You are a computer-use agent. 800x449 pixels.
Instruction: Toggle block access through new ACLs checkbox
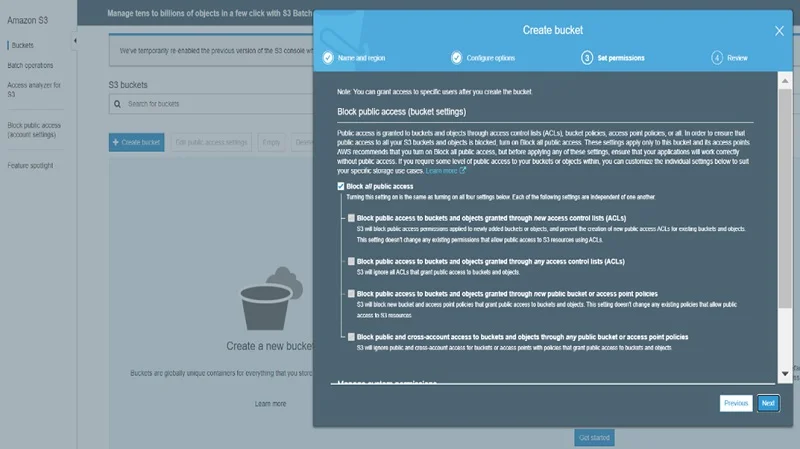click(x=351, y=218)
